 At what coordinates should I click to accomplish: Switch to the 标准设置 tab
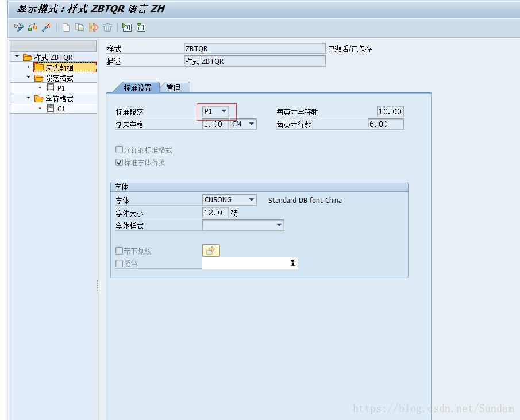point(137,88)
